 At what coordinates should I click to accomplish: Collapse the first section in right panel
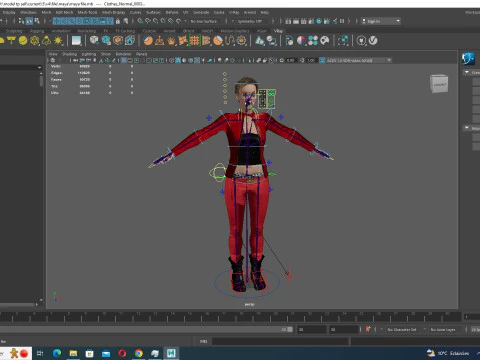[x=467, y=72]
